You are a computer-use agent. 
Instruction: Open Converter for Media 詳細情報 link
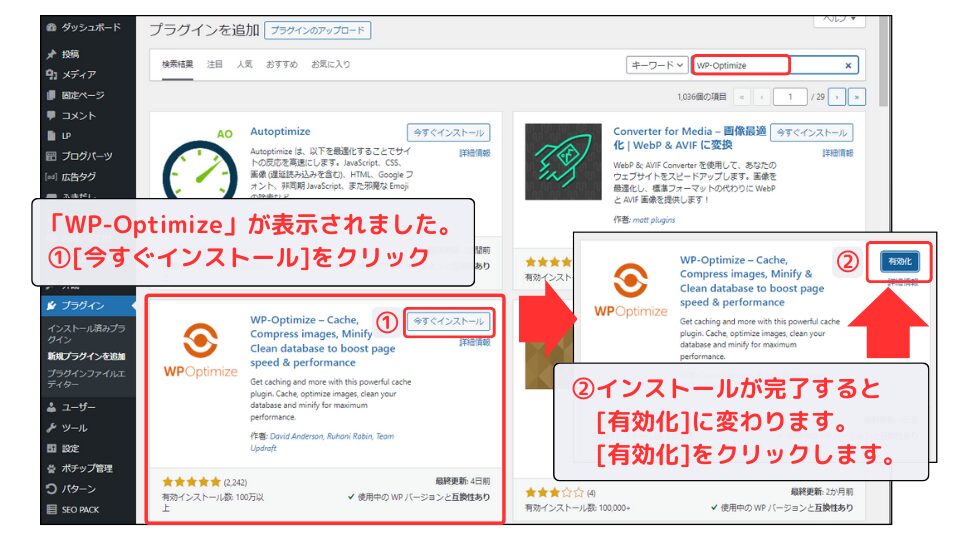(838, 153)
